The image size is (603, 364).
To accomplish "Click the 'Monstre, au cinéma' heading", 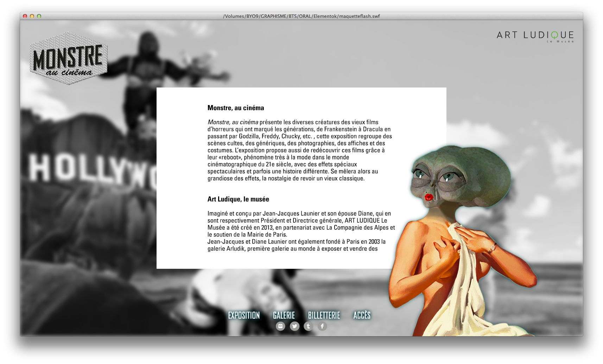I will click(236, 108).
